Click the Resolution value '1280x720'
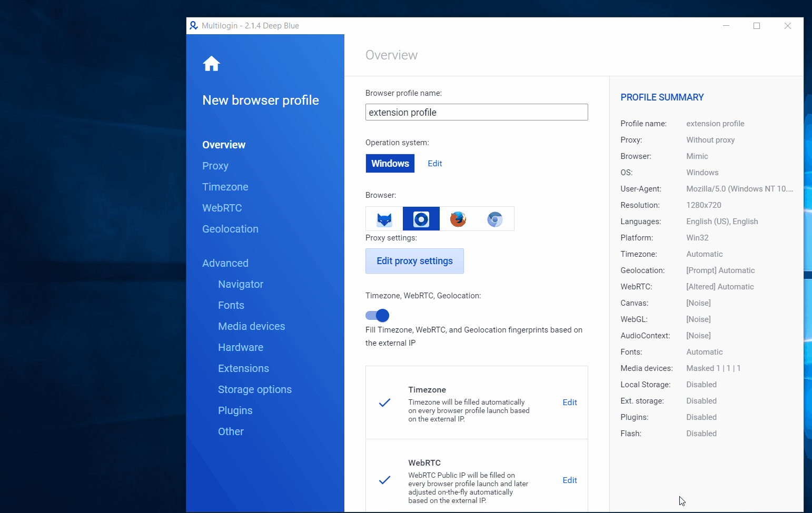This screenshot has height=513, width=812. tap(704, 205)
